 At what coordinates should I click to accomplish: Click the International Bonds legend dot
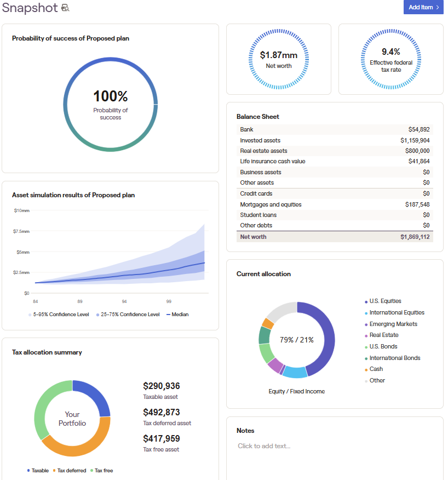pyautogui.click(x=366, y=358)
